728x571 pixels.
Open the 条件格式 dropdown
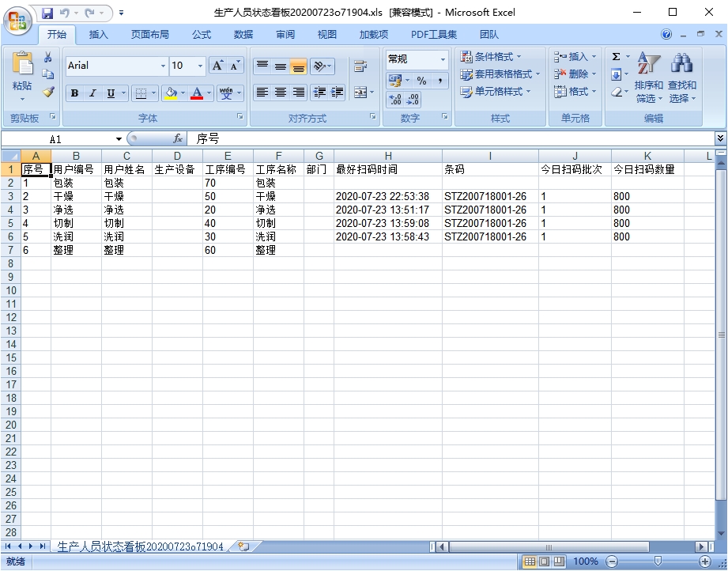492,57
